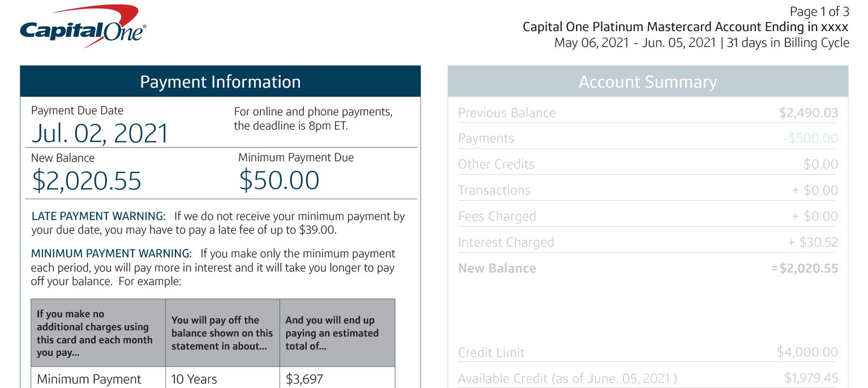
Task: Select the Payment Information header
Action: coord(220,81)
